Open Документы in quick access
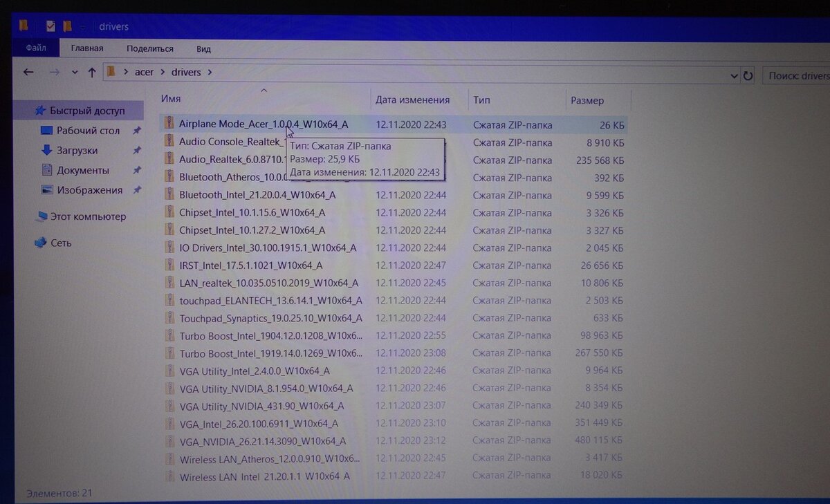This screenshot has height=504, width=830. 82,170
